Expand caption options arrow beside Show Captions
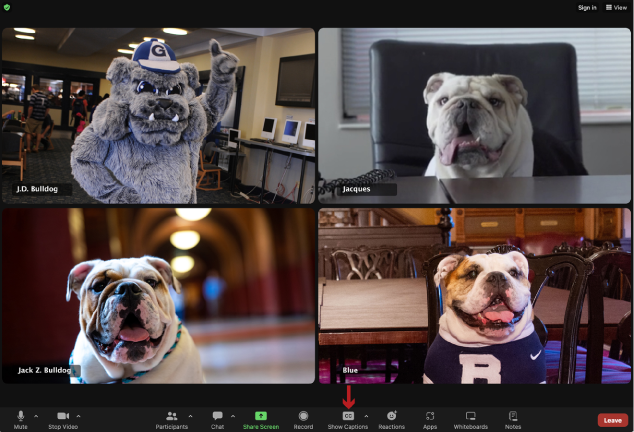The height and width of the screenshot is (432, 634). [366, 415]
